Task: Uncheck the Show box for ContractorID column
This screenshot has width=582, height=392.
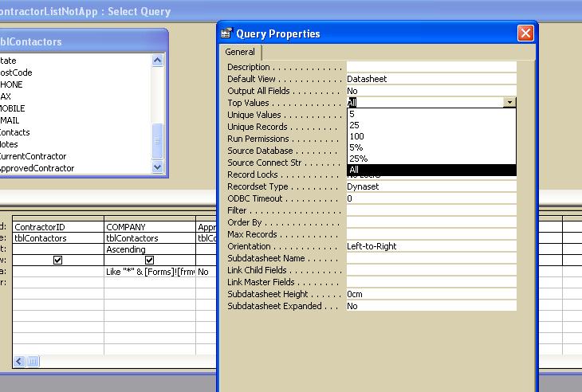Action: (57, 260)
